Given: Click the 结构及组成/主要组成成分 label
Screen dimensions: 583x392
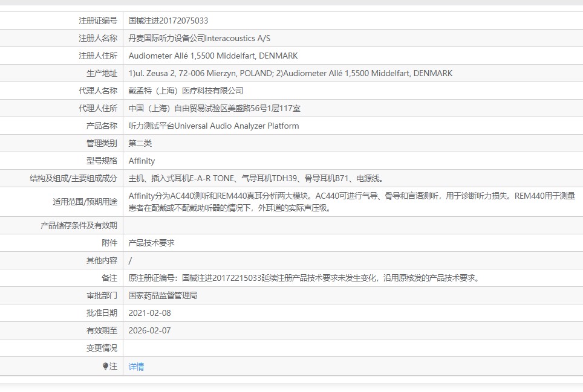Looking at the screenshot, I should [74, 179].
